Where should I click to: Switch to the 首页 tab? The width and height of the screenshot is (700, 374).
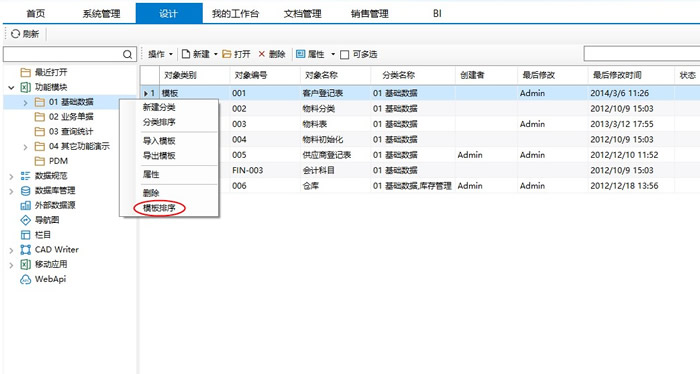click(x=36, y=13)
